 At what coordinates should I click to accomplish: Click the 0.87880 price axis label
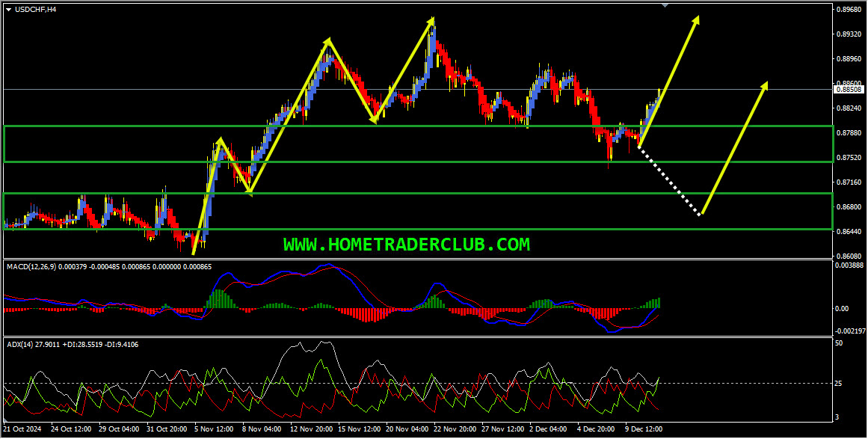coord(849,133)
